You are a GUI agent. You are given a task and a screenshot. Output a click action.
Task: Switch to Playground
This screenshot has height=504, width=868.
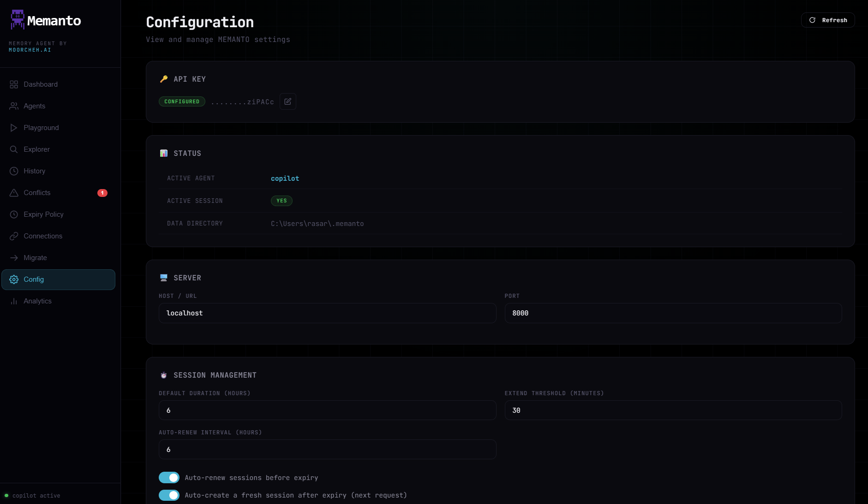point(58,128)
